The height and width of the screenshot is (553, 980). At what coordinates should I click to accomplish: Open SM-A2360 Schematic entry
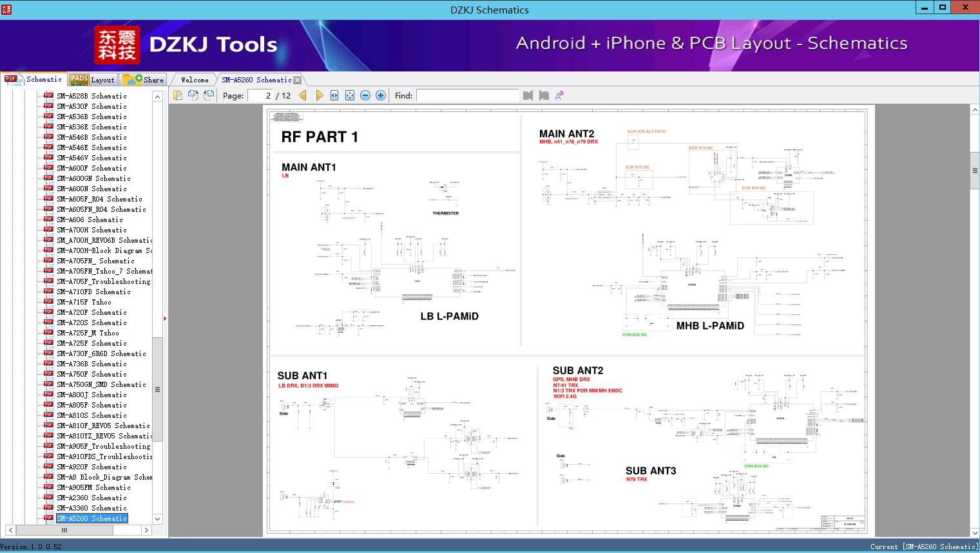pos(91,498)
